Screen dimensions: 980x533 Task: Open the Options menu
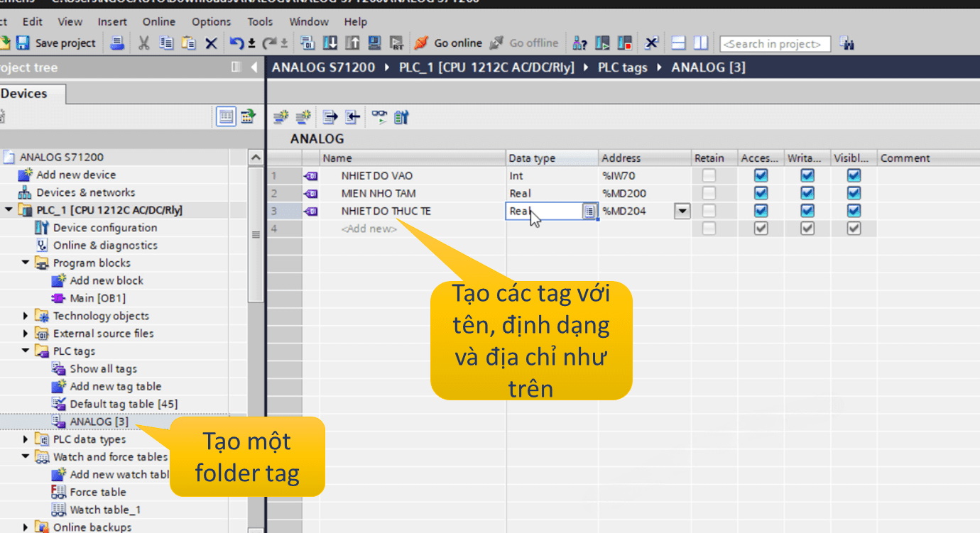212,21
